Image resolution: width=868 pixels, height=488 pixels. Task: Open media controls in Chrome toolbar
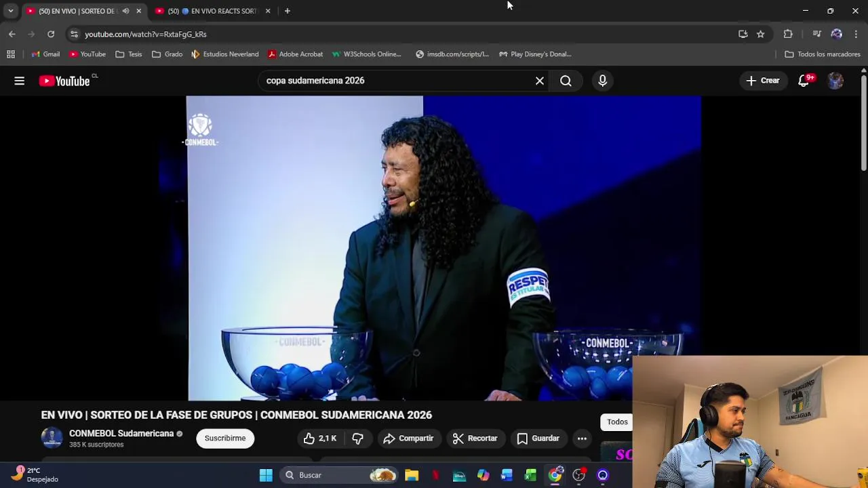816,34
